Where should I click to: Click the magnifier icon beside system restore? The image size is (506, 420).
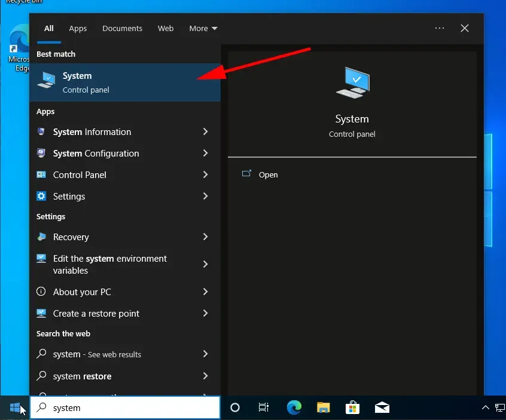pyautogui.click(x=41, y=376)
